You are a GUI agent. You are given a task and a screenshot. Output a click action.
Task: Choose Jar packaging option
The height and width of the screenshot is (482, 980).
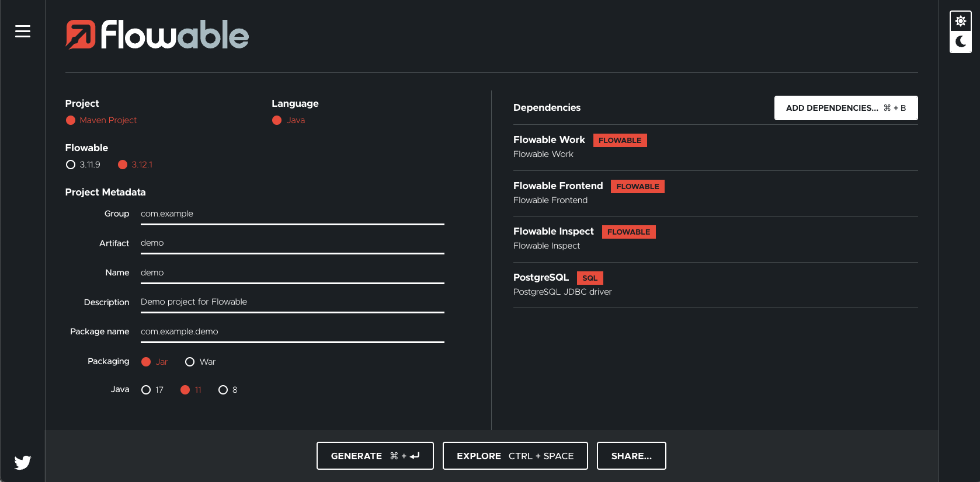point(146,362)
